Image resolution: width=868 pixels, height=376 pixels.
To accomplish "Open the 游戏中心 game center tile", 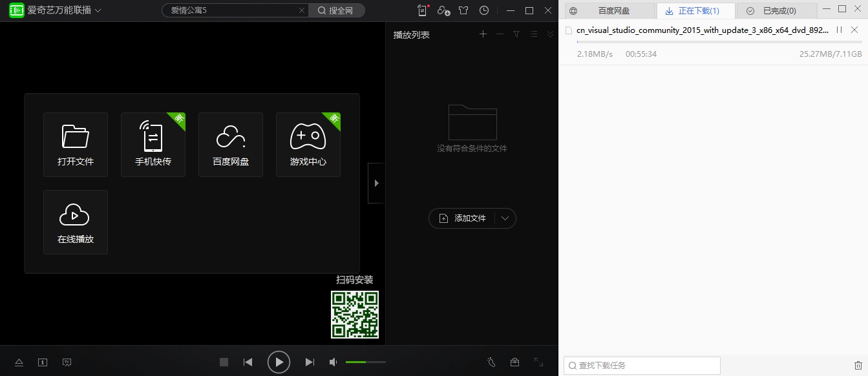I will click(308, 145).
